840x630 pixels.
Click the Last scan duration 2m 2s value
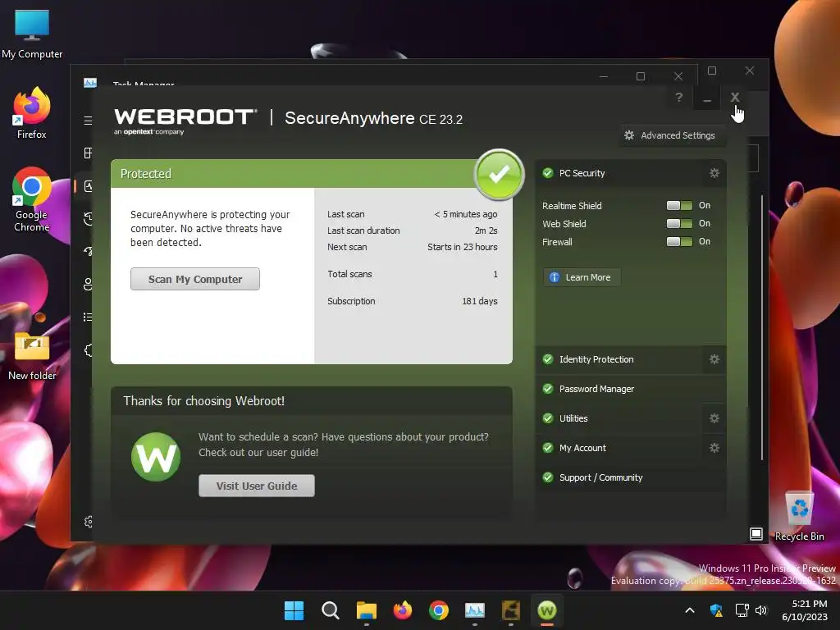pos(486,231)
